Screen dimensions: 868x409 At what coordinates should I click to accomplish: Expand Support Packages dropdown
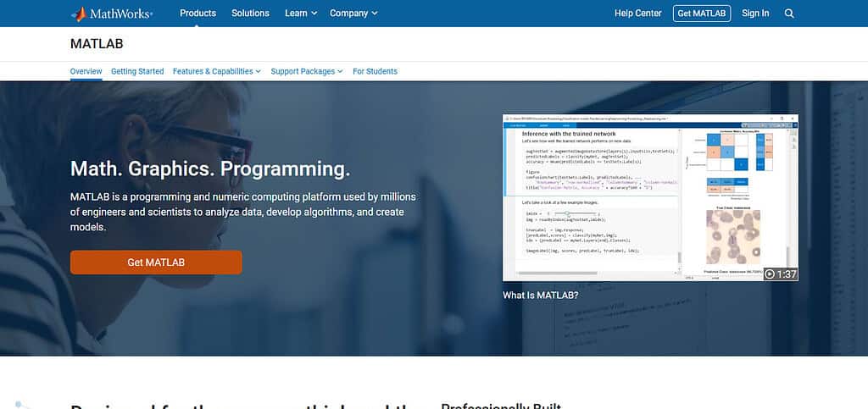point(307,71)
